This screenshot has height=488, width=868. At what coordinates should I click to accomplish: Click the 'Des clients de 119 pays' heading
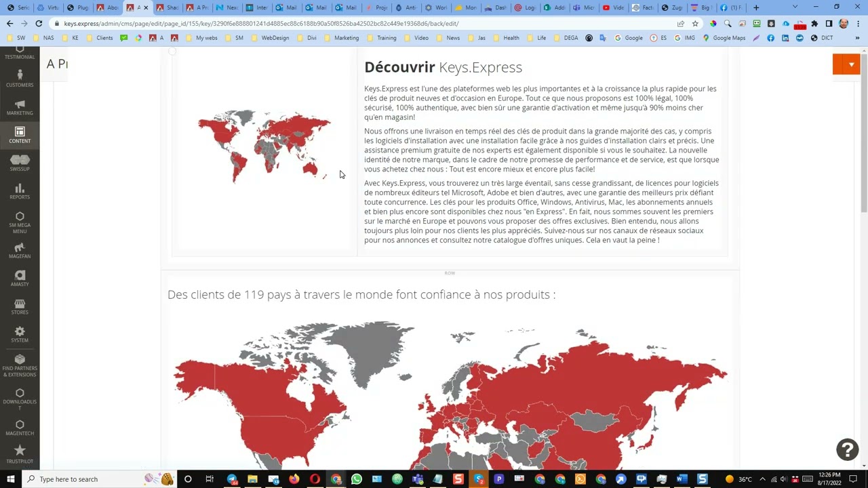[361, 295]
